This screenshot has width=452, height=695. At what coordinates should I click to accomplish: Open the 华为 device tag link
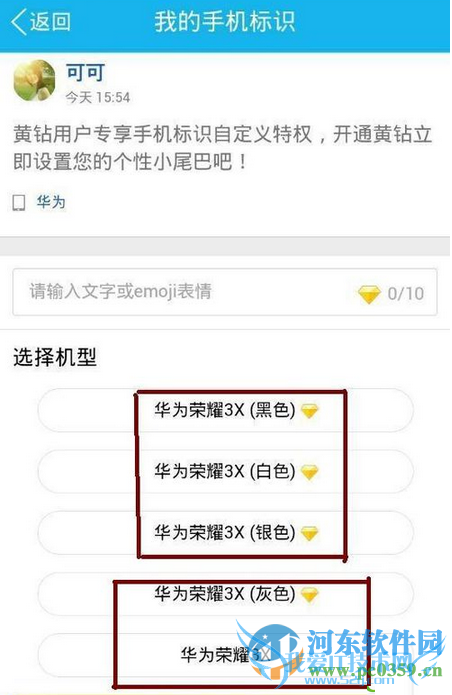[x=51, y=202]
